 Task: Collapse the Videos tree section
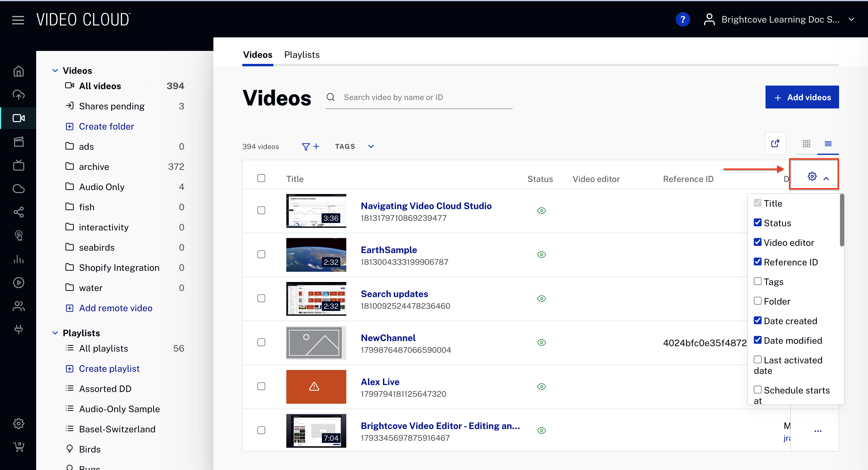click(55, 70)
